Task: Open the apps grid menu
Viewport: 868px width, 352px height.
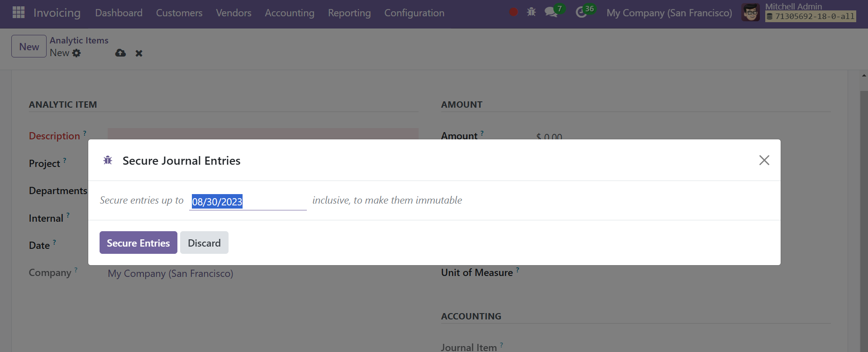Action: point(19,13)
